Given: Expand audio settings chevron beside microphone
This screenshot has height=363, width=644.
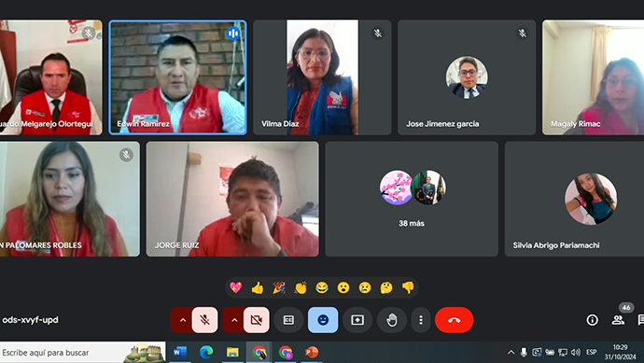Looking at the screenshot, I should pos(183,320).
